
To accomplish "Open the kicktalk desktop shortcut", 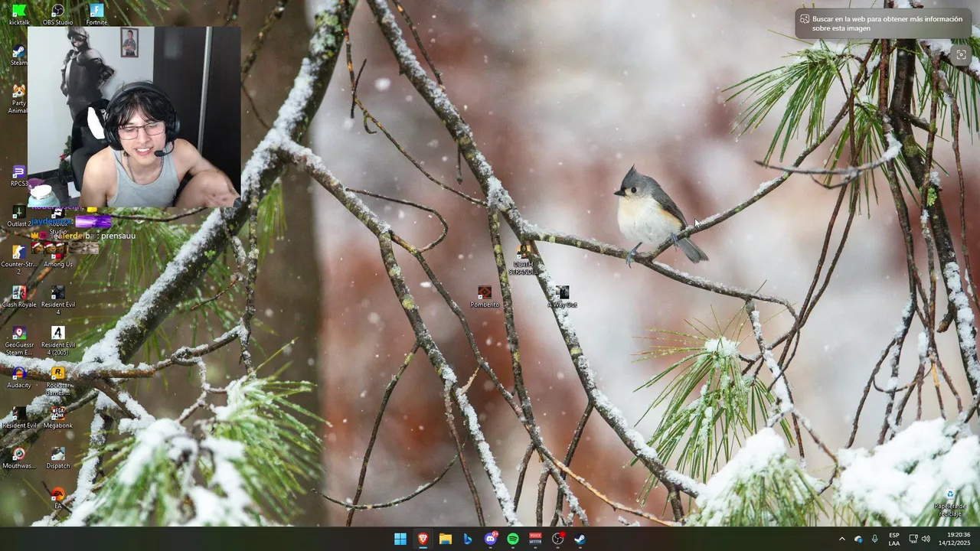I will (x=19, y=15).
